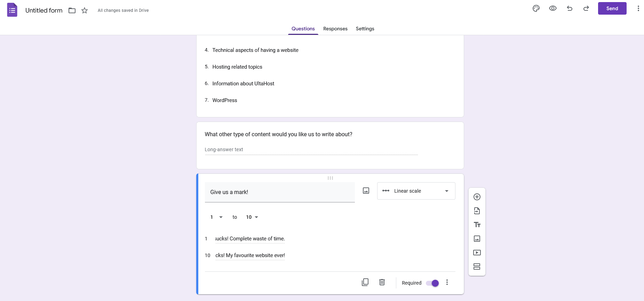
Task: Open the Linear scale type dropdown
Action: coord(416,191)
